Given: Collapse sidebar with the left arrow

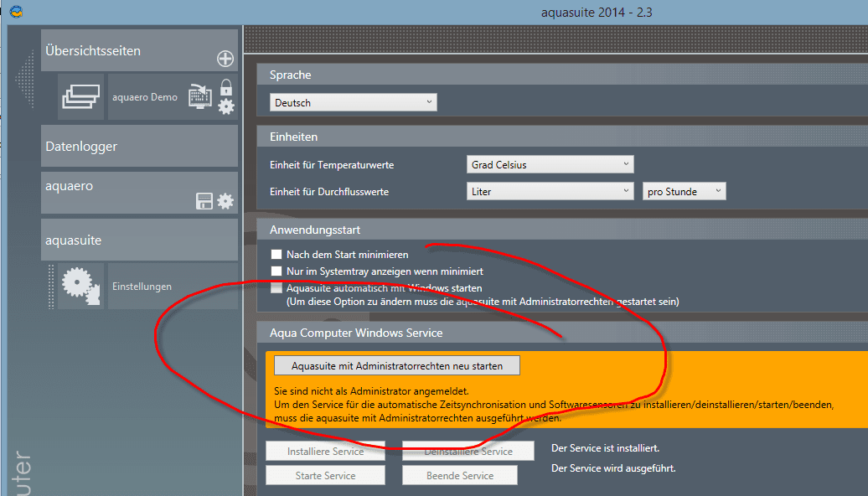Looking at the screenshot, I should tap(25, 79).
